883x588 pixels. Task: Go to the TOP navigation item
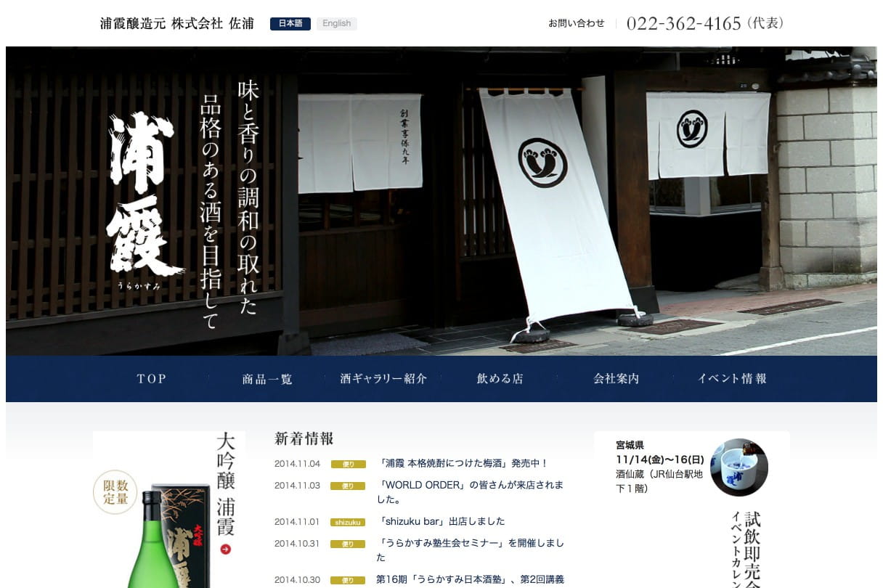coord(152,378)
